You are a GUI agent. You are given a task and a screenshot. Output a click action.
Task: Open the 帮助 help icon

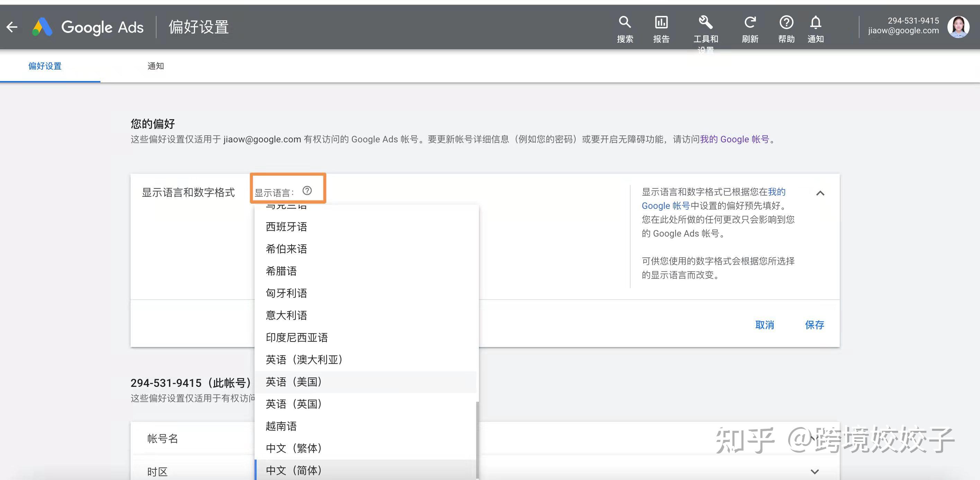pos(786,23)
